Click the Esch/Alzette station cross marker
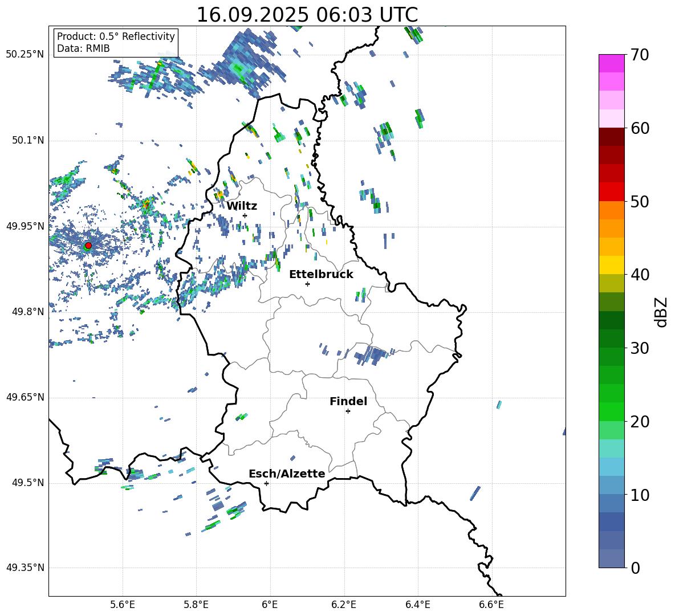Image resolution: width=675 pixels, height=616 pixels. click(x=266, y=483)
